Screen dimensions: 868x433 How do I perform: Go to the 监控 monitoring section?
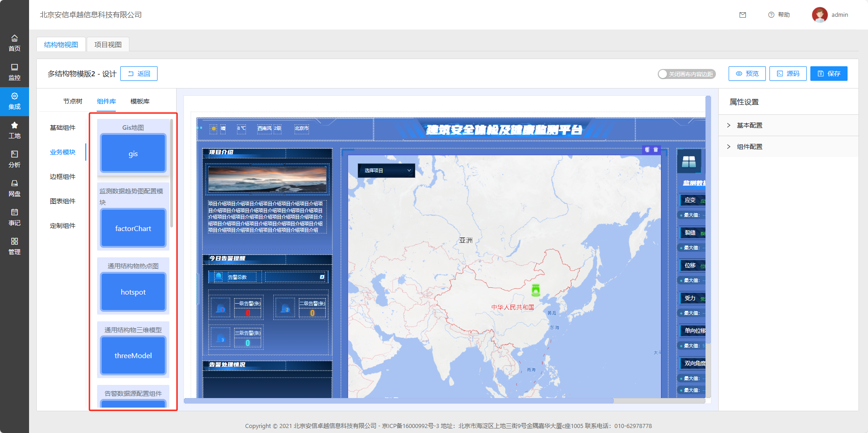pos(15,72)
